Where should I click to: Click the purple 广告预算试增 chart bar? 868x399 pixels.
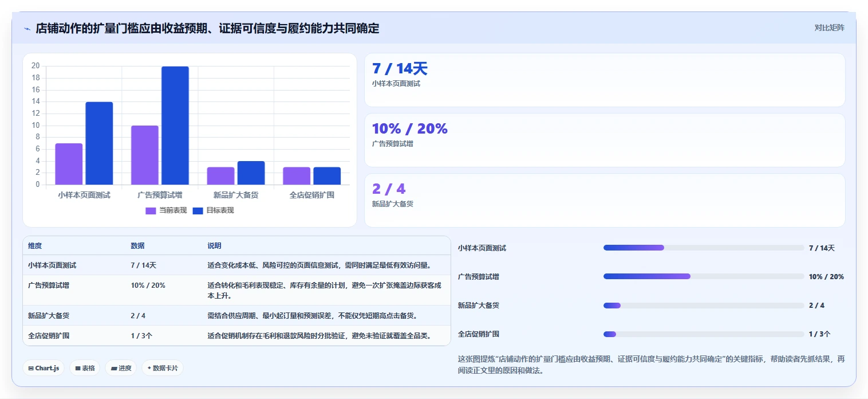pos(145,155)
